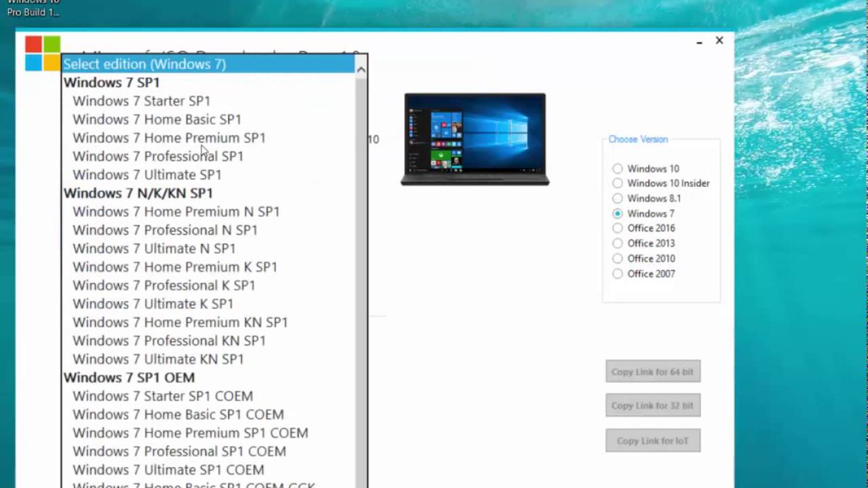This screenshot has width=868, height=488.
Task: Choose the Windows 7 radio button
Action: (617, 213)
